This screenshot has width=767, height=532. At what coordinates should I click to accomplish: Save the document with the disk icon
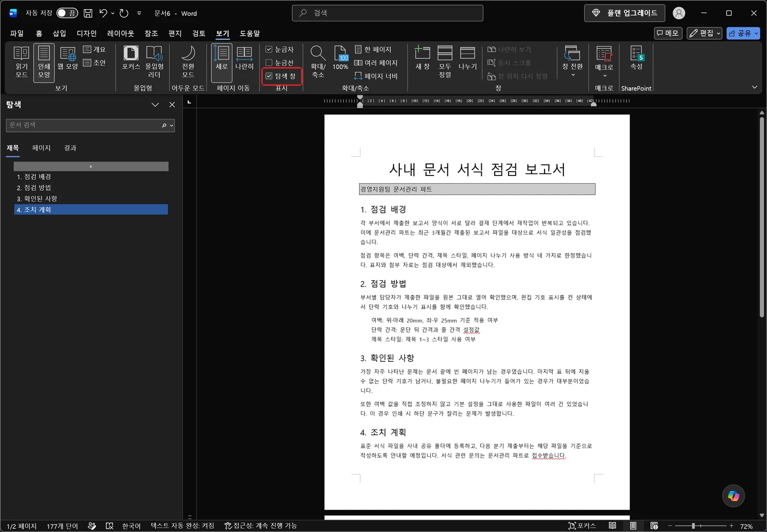tap(88, 13)
